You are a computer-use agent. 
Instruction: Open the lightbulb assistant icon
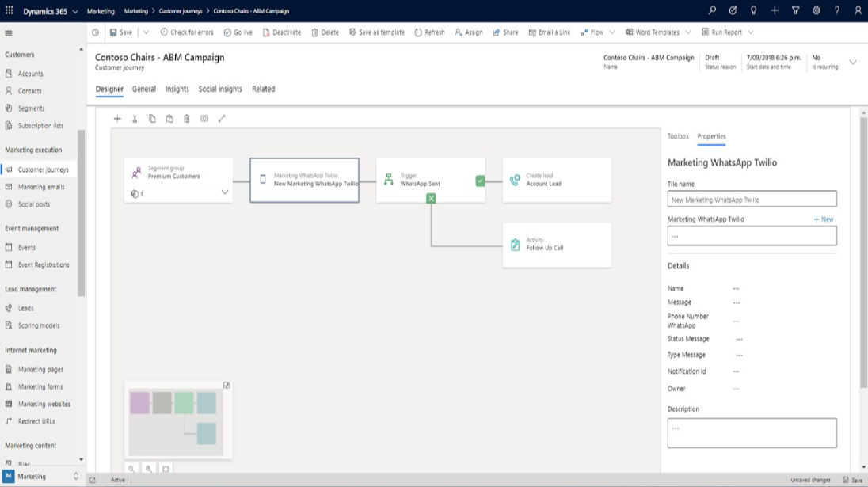753,10
